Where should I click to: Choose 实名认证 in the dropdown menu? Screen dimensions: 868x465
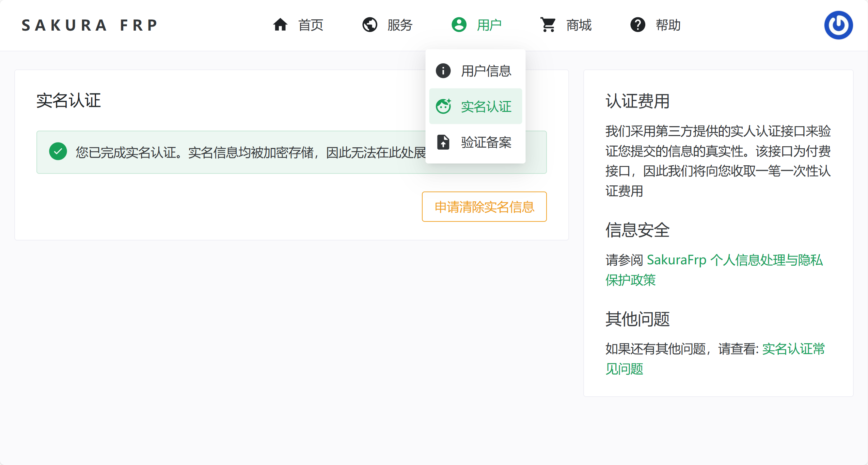pos(486,106)
